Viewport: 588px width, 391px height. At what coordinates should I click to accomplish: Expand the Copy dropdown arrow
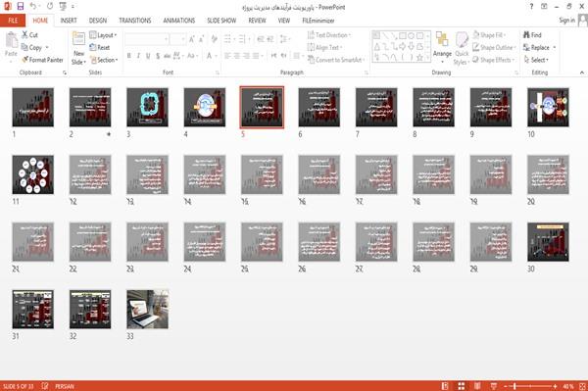(47, 47)
